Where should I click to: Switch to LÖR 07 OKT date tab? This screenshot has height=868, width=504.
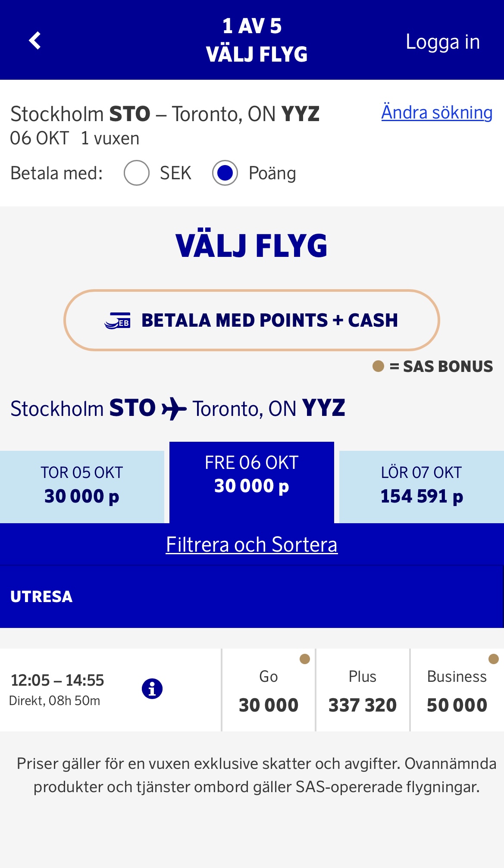(421, 487)
